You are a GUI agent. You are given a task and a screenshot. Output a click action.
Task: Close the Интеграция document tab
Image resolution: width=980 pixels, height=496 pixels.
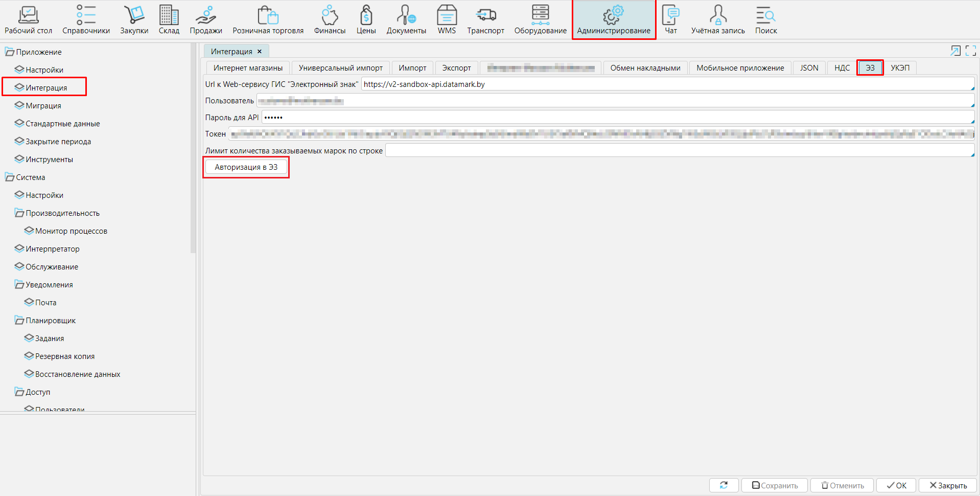260,52
